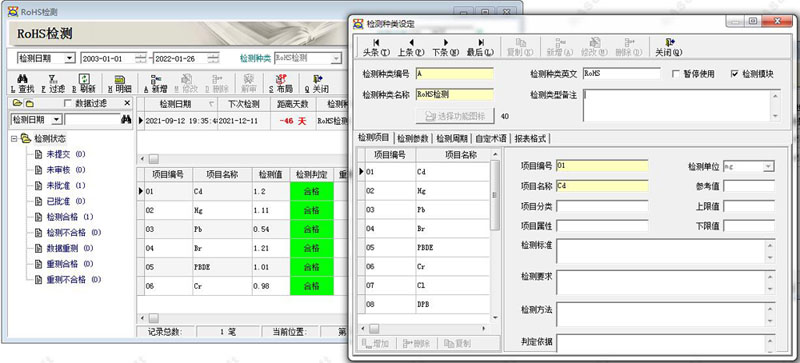The image size is (800, 363).
Task: Check the 暂停使用 option
Action: [x=676, y=74]
